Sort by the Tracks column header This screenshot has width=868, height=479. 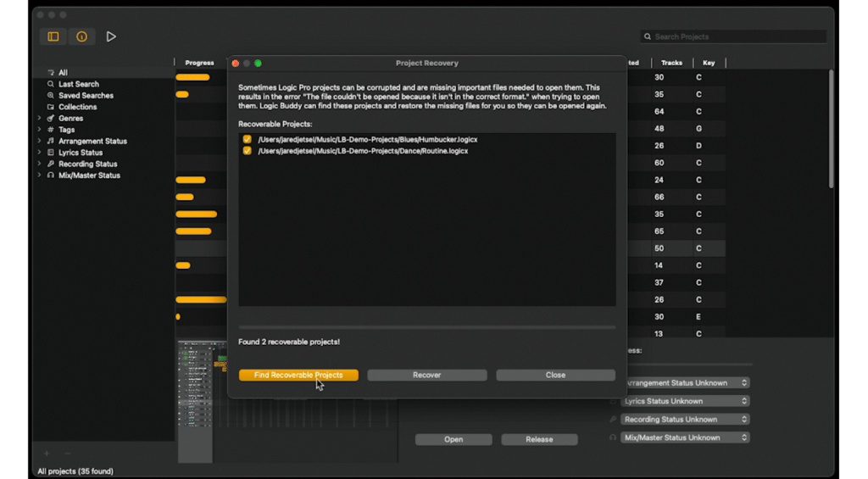pos(671,63)
